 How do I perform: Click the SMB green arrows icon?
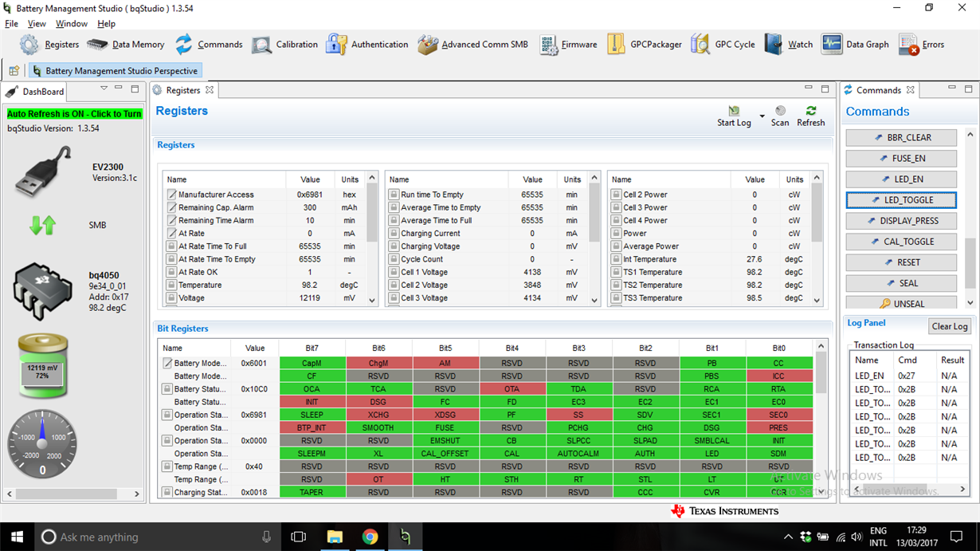coord(42,226)
